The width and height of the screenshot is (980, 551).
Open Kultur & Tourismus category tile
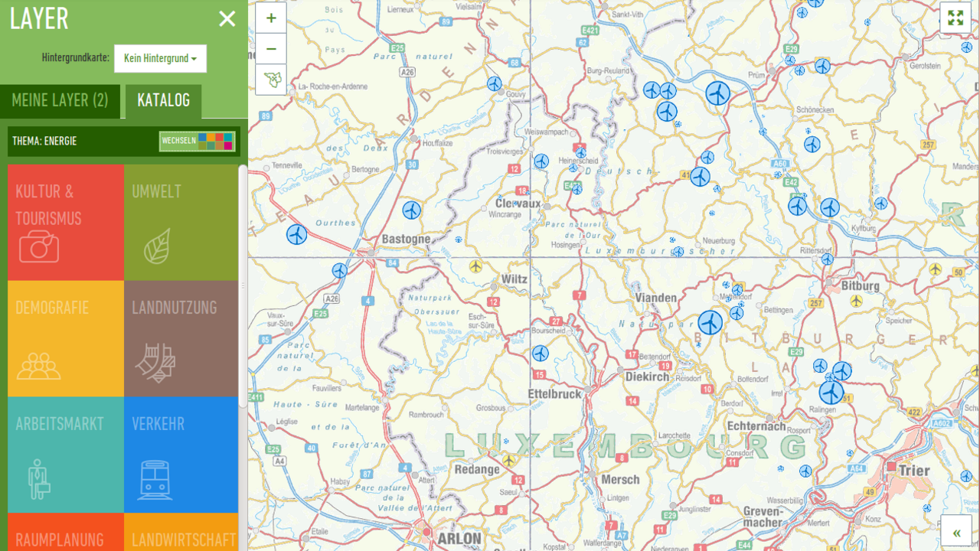point(66,222)
